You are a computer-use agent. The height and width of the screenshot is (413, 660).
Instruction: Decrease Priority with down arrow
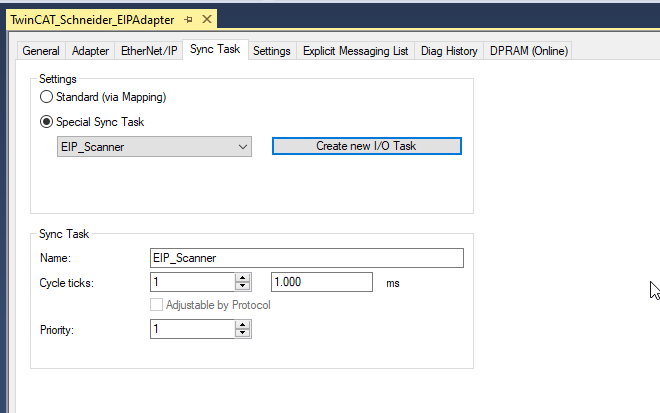pyautogui.click(x=243, y=333)
